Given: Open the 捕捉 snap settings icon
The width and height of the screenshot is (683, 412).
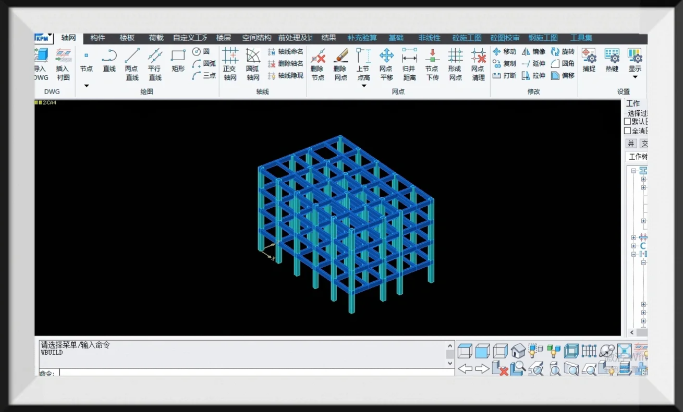Looking at the screenshot, I should (x=587, y=60).
